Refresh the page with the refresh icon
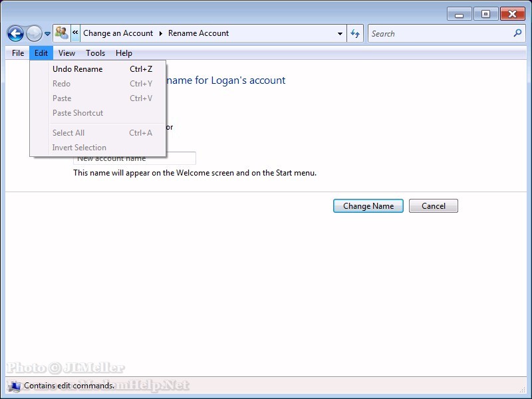 click(355, 33)
